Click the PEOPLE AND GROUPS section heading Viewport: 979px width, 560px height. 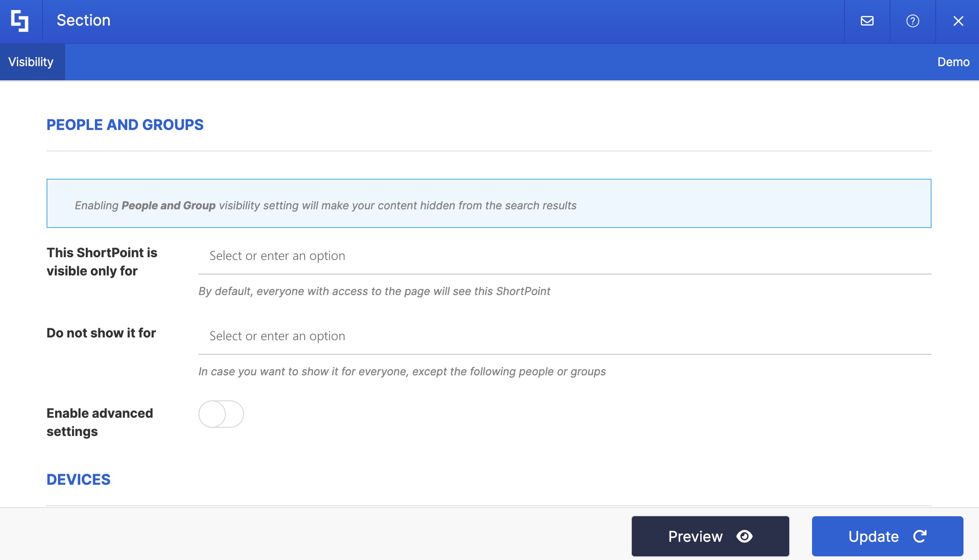point(125,124)
